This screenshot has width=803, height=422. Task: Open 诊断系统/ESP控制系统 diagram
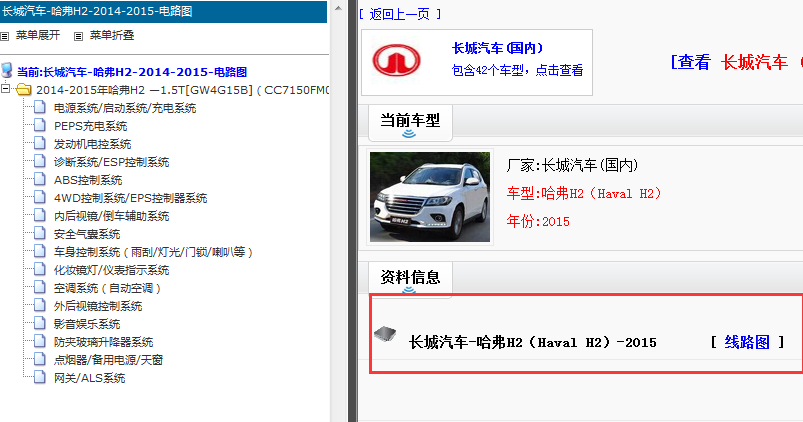tap(112, 162)
